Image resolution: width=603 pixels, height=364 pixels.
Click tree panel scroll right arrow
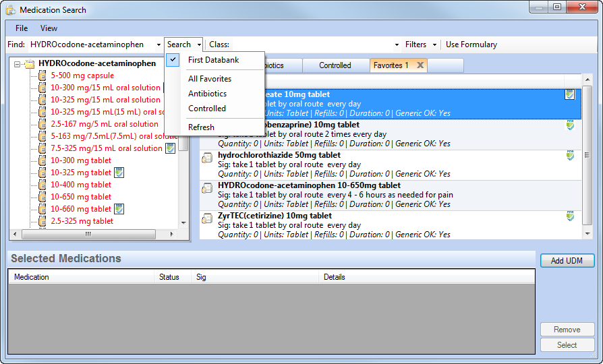(172, 234)
